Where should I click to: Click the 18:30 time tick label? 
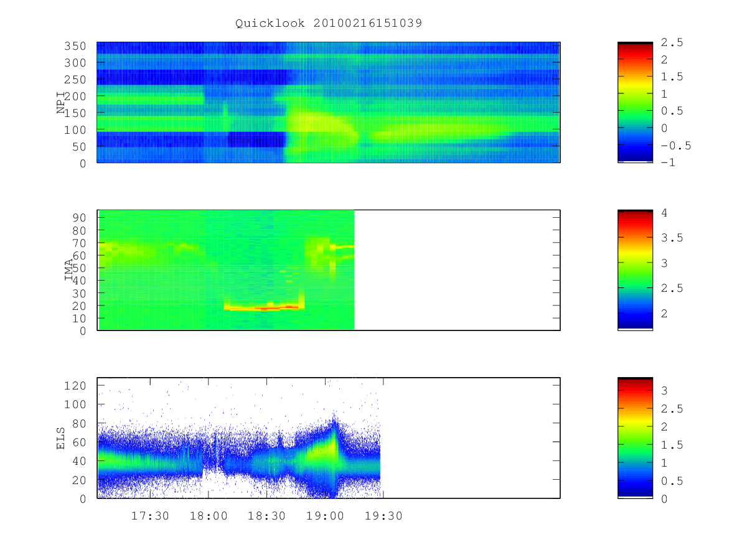coord(266,516)
